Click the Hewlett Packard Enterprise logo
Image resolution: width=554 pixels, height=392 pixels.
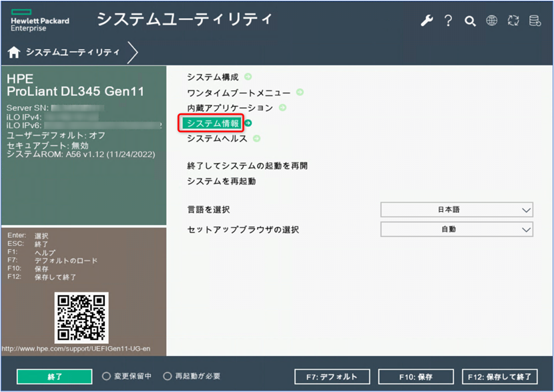(40, 21)
